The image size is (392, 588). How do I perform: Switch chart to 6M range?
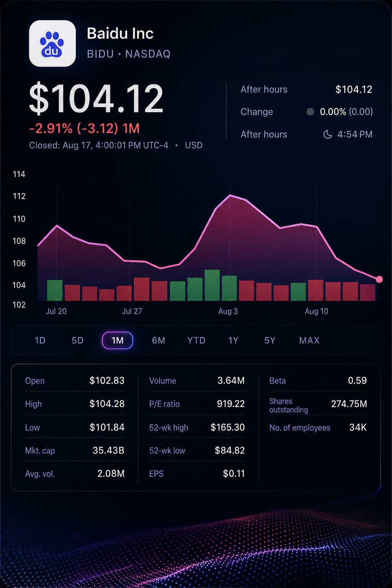(158, 340)
